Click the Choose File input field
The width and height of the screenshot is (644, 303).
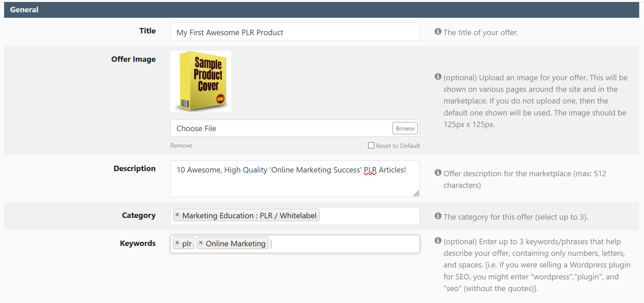tap(280, 128)
